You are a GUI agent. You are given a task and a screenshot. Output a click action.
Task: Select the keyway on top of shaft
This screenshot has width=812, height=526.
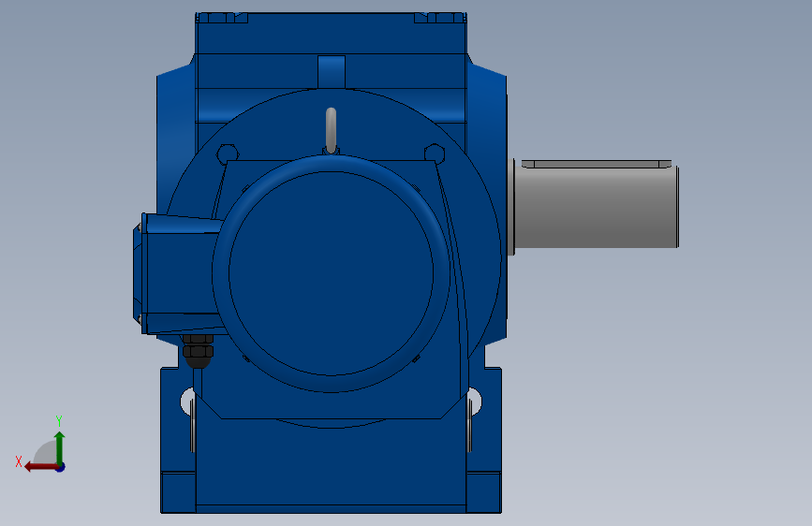point(597,164)
